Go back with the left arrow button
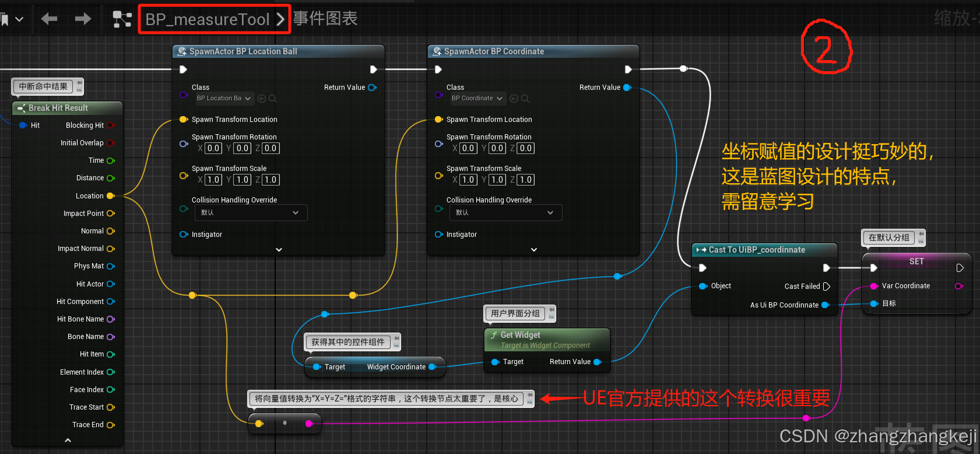Screen dimensions: 980x454 49,19
